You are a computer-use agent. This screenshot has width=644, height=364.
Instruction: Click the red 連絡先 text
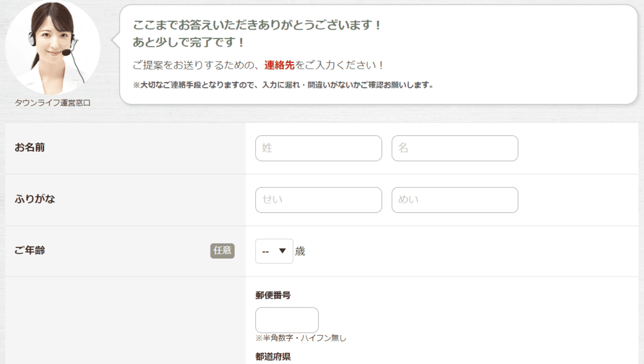pos(279,65)
